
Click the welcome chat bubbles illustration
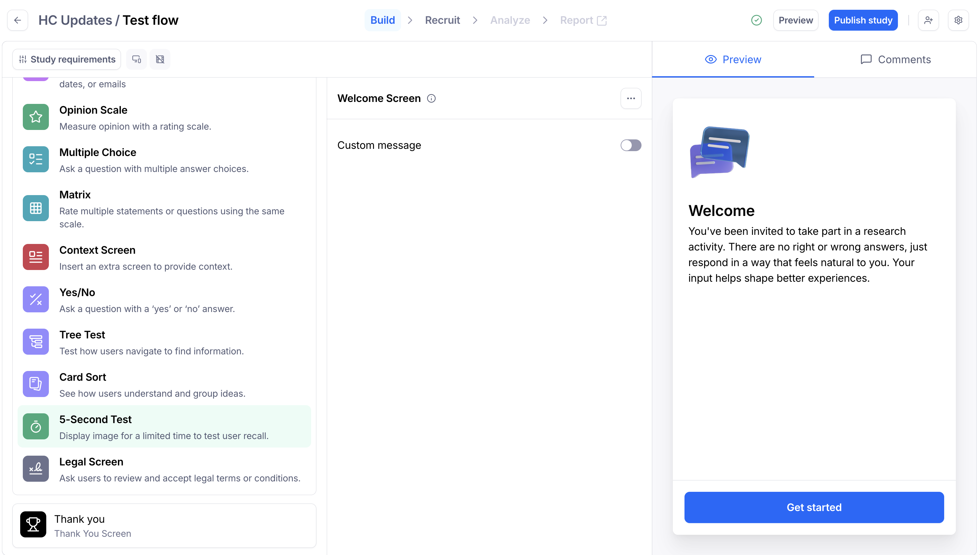[x=719, y=152]
